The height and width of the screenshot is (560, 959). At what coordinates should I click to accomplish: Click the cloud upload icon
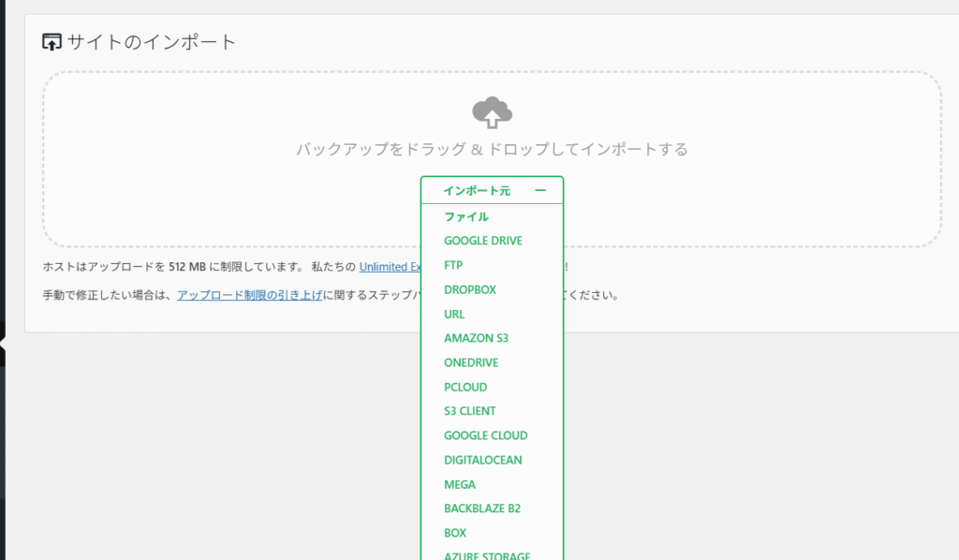click(x=492, y=112)
